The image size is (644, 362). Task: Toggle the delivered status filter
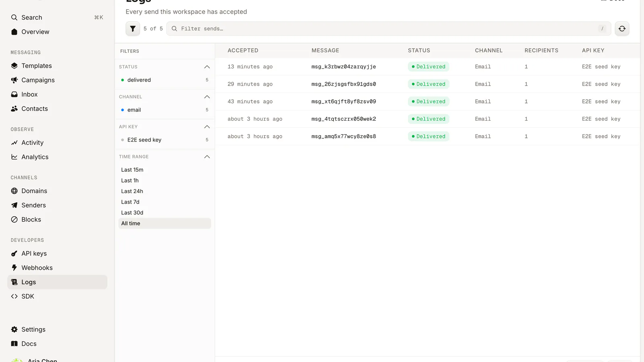click(x=165, y=80)
